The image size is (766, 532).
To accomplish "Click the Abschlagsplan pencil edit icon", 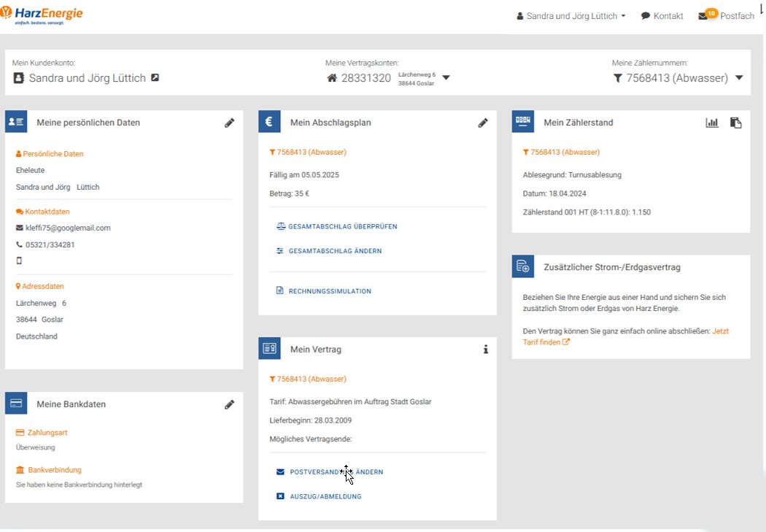I will tap(483, 123).
